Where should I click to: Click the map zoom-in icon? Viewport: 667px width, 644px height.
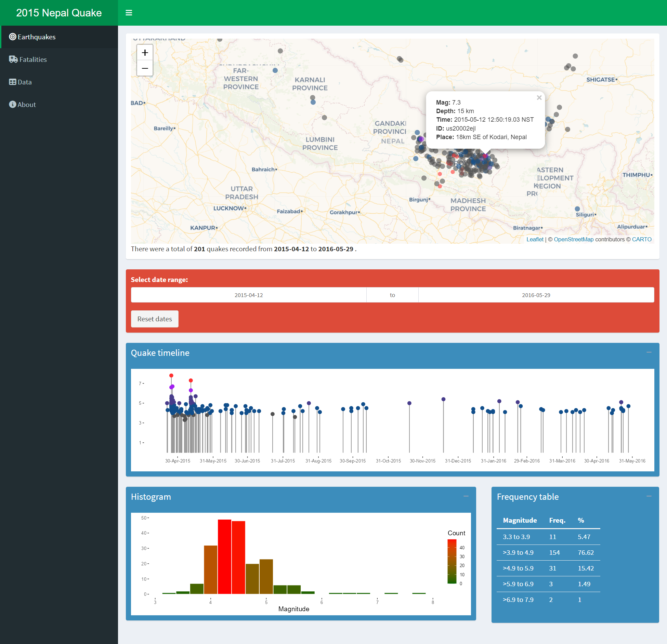[145, 53]
